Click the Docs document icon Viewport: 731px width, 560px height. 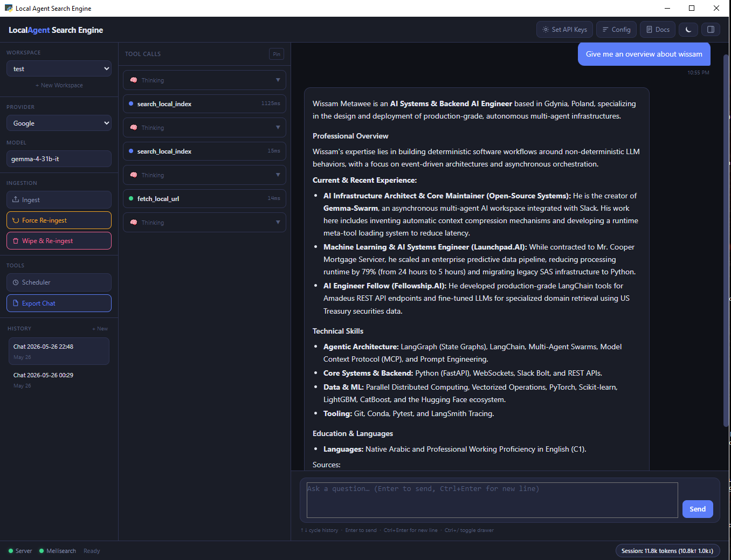pyautogui.click(x=649, y=30)
